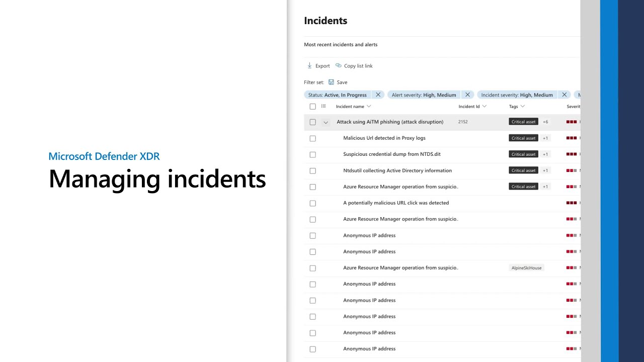Check the Ntdsutil collecting Active Directory row

tap(313, 171)
